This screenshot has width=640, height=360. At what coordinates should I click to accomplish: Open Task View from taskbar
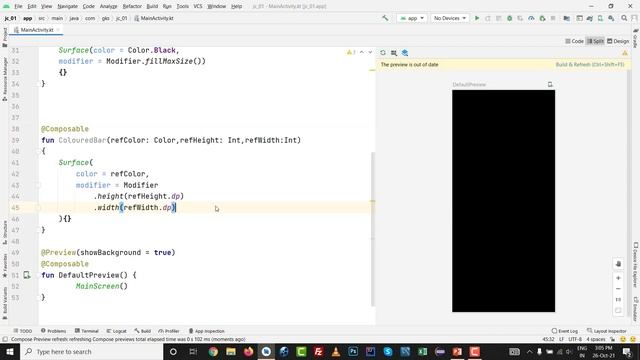click(193, 351)
